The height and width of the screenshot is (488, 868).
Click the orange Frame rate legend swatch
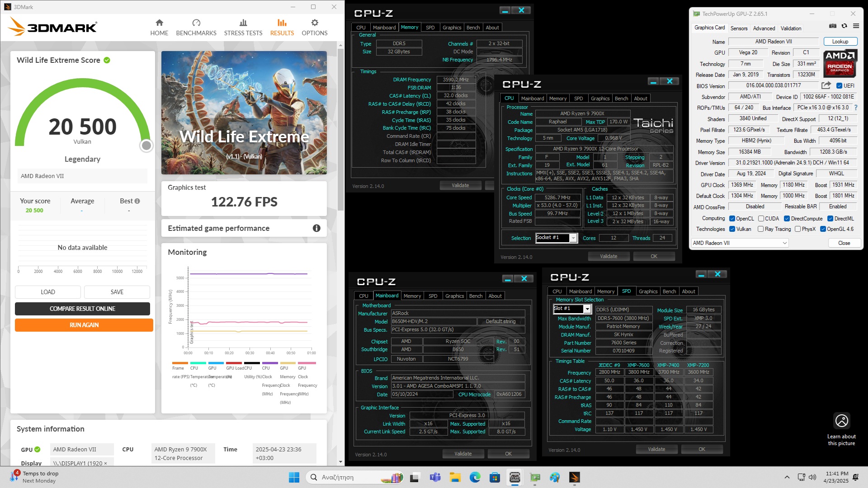(x=180, y=363)
